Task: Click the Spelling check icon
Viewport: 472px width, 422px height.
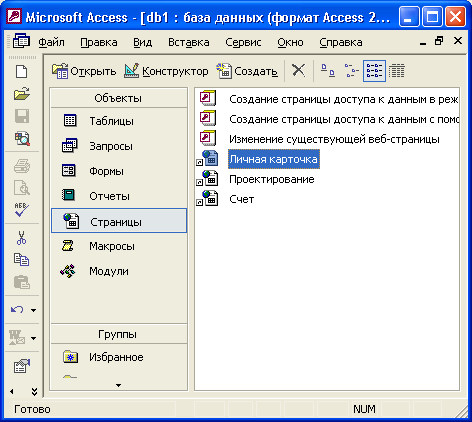Action: tap(22, 210)
